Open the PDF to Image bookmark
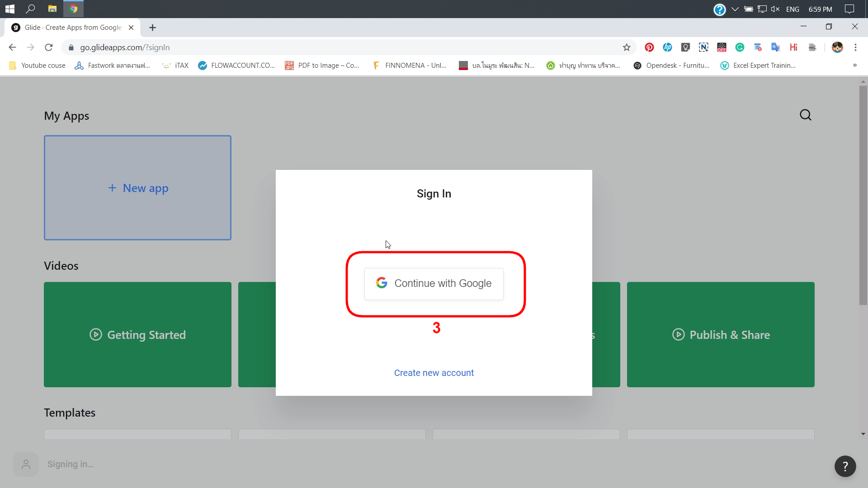Image resolution: width=868 pixels, height=488 pixels. tap(322, 66)
